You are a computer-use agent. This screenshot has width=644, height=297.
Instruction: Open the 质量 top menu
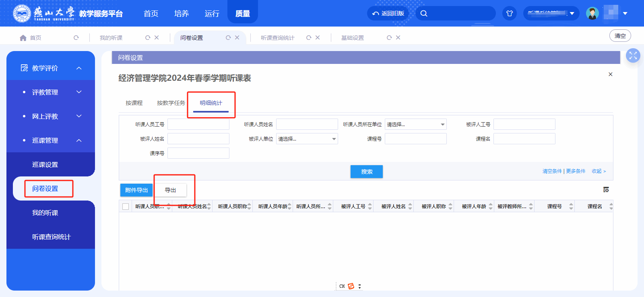(x=242, y=14)
